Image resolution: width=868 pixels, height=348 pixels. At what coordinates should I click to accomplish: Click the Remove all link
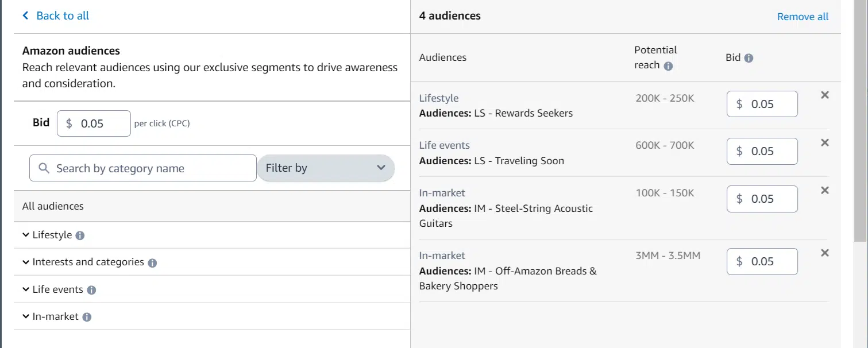click(803, 17)
